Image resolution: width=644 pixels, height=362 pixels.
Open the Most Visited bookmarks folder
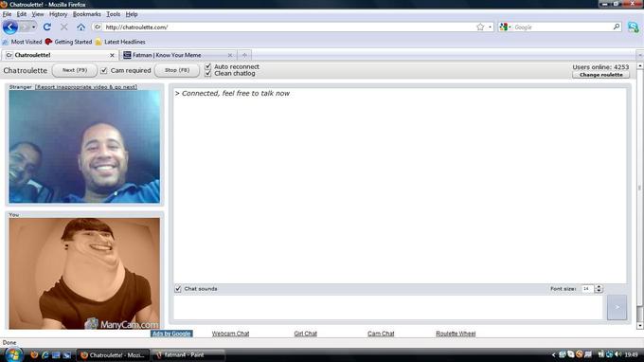pos(22,42)
